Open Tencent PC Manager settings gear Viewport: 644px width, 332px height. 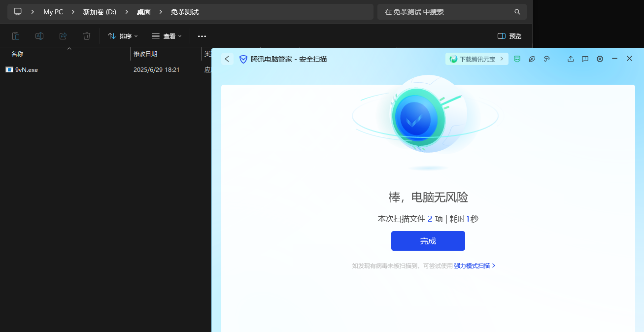pyautogui.click(x=600, y=59)
